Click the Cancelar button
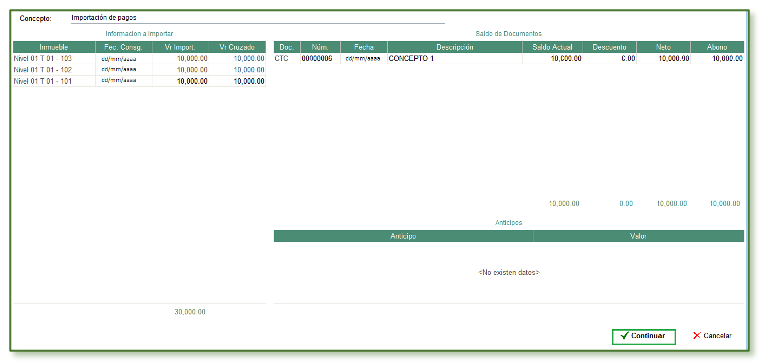The image size is (763, 363). tap(712, 336)
